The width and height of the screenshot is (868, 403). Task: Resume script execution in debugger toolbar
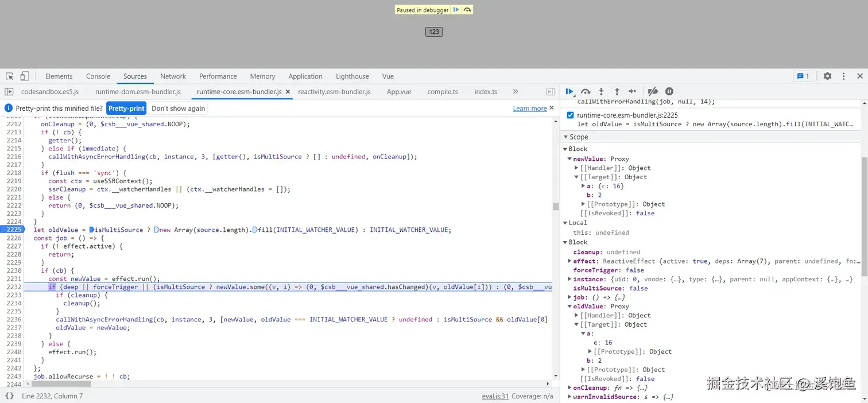point(569,91)
